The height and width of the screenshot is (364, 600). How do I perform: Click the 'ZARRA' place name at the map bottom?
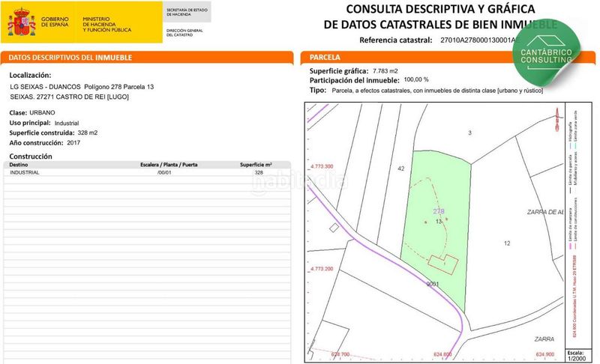544,339
